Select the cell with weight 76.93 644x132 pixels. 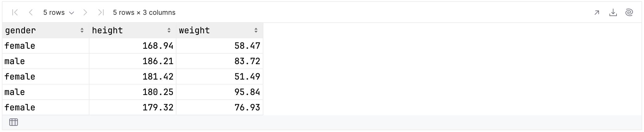click(220, 107)
